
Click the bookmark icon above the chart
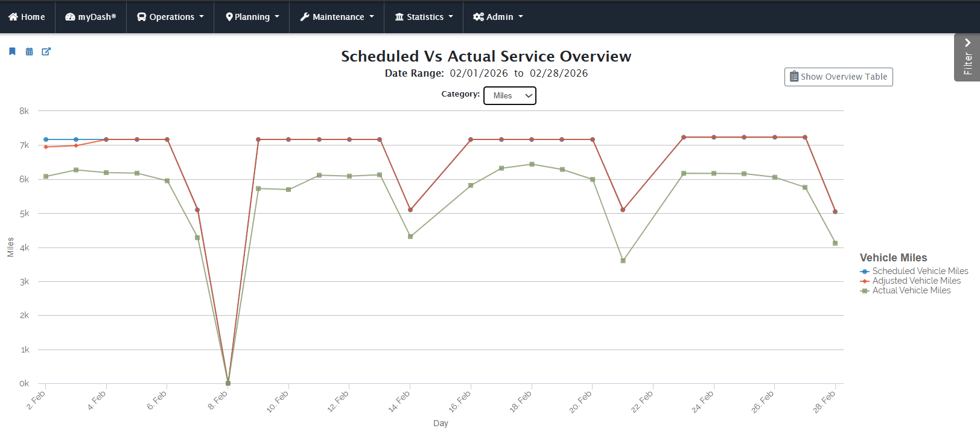12,51
